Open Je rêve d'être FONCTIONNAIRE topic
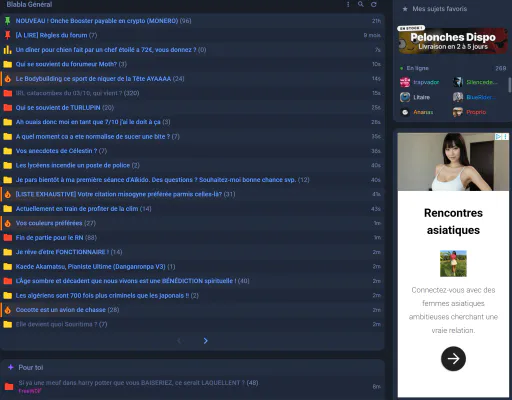 point(62,252)
